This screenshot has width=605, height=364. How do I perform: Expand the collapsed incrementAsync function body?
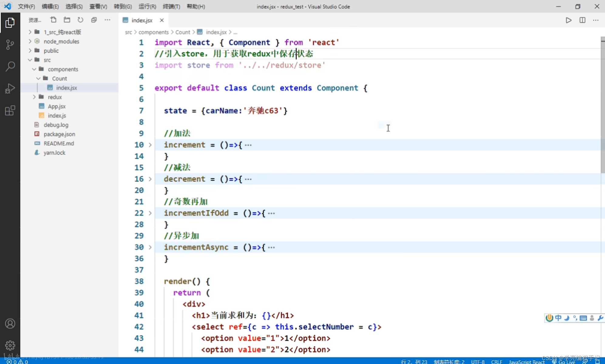pyautogui.click(x=150, y=247)
